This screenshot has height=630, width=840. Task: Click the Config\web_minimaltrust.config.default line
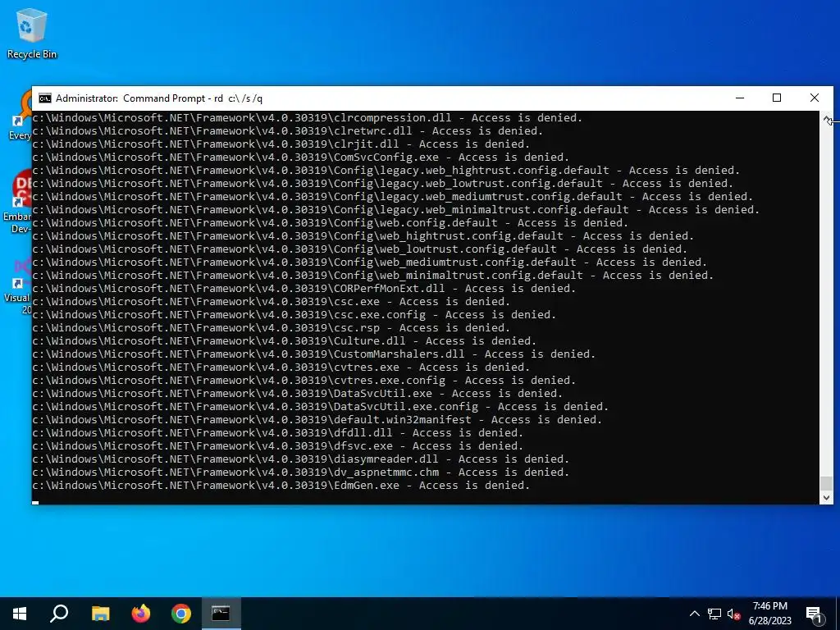(373, 276)
